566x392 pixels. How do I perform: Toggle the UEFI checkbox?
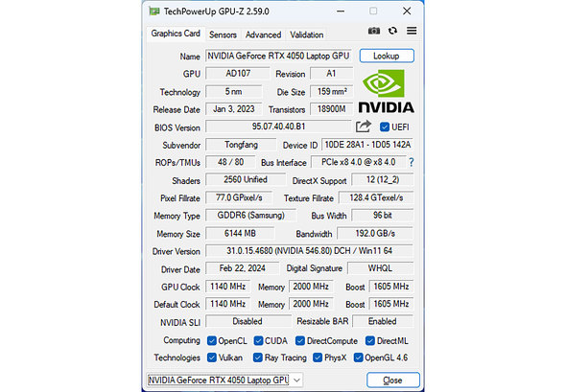(385, 127)
